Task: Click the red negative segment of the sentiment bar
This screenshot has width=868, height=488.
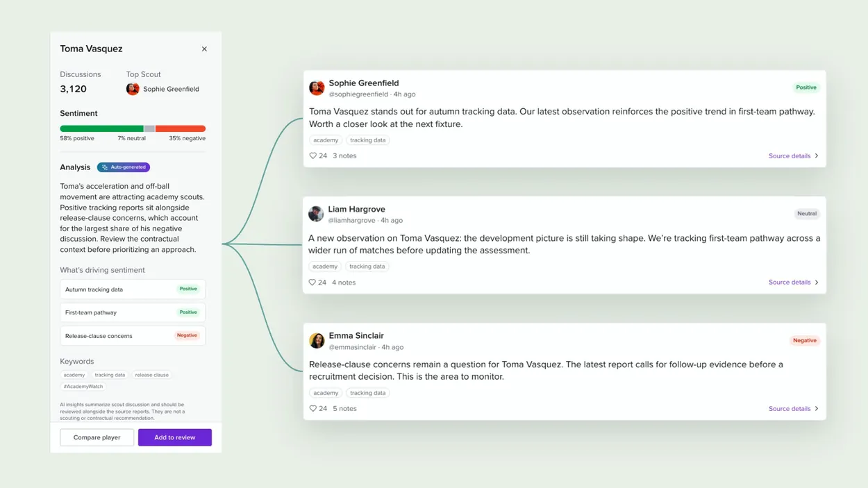Action: coord(181,128)
